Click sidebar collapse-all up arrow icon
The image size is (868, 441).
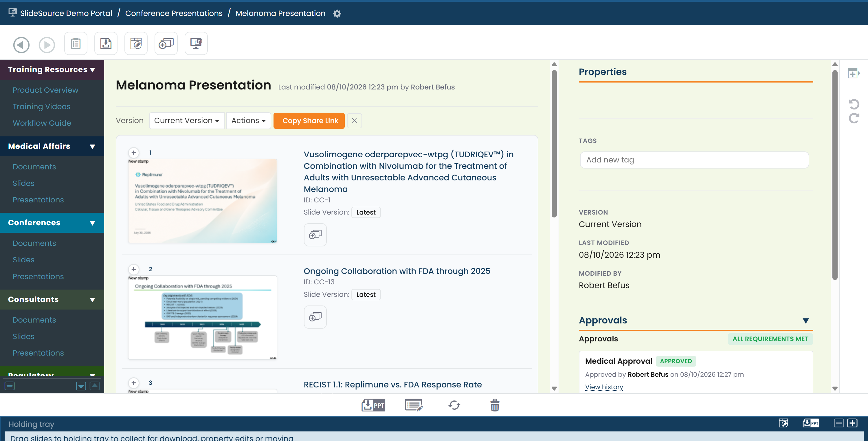pos(95,386)
